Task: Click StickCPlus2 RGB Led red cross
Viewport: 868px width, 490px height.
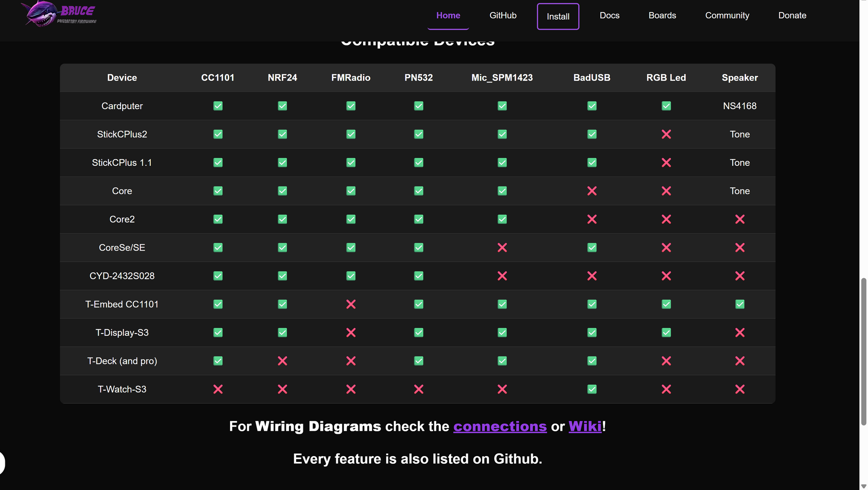Action: [666, 134]
